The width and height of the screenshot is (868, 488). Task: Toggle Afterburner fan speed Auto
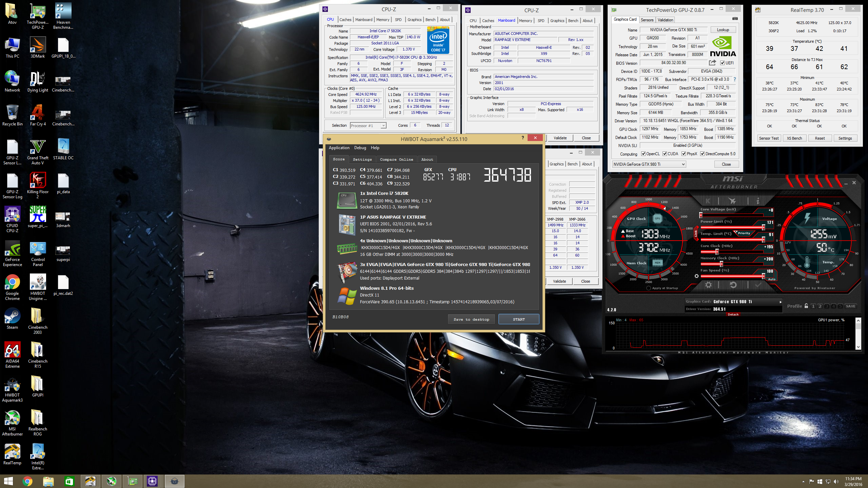[772, 279]
